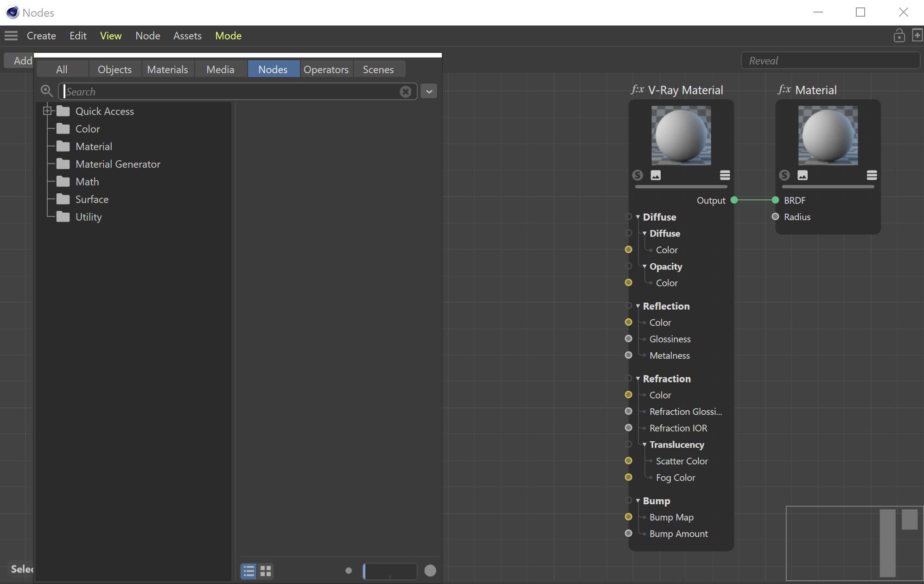Collapse the top-level Diffuse group

(x=638, y=217)
